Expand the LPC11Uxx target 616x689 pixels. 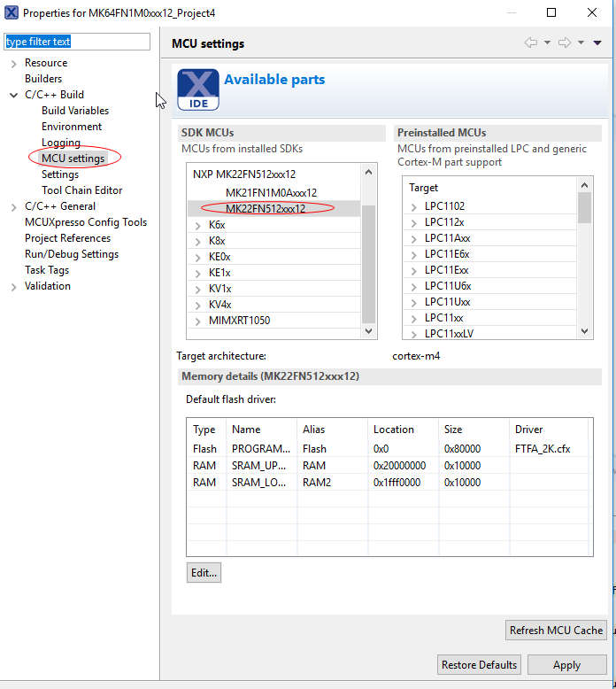tap(413, 302)
